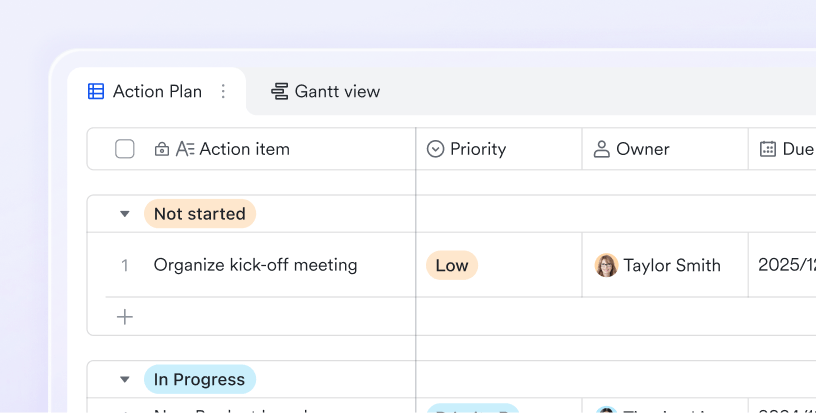Open the Organize kick-off meeting item
The height and width of the screenshot is (413, 816).
click(x=256, y=265)
